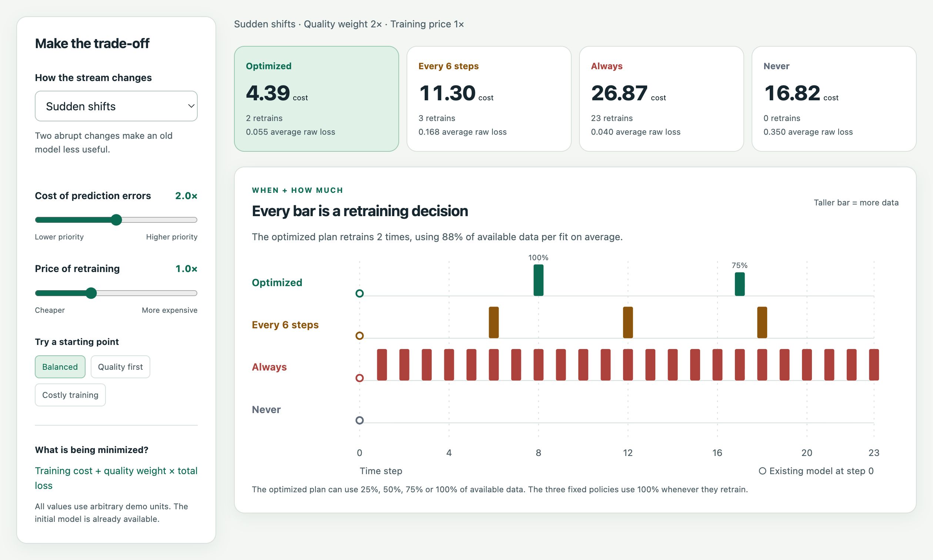
Task: Click the 'Time step' axis label
Action: click(x=381, y=471)
